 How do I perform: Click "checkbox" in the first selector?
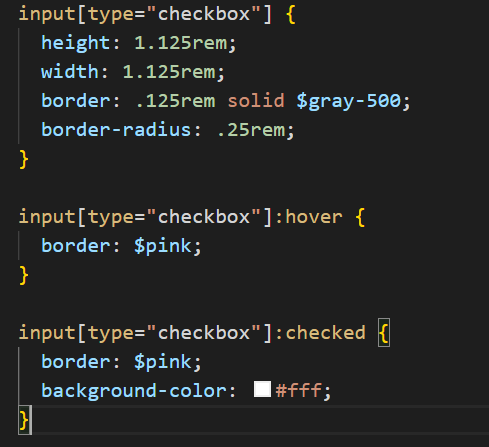pos(204,14)
